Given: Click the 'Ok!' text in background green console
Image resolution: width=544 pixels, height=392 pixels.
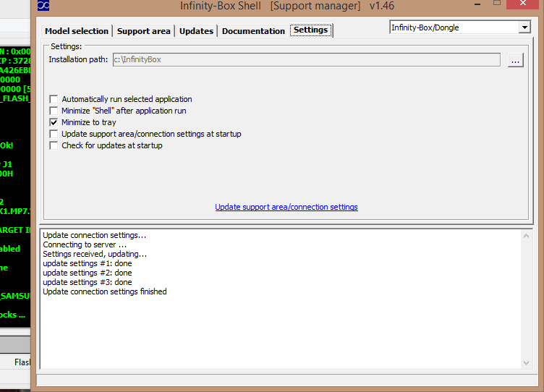Looking at the screenshot, I should coord(7,145).
